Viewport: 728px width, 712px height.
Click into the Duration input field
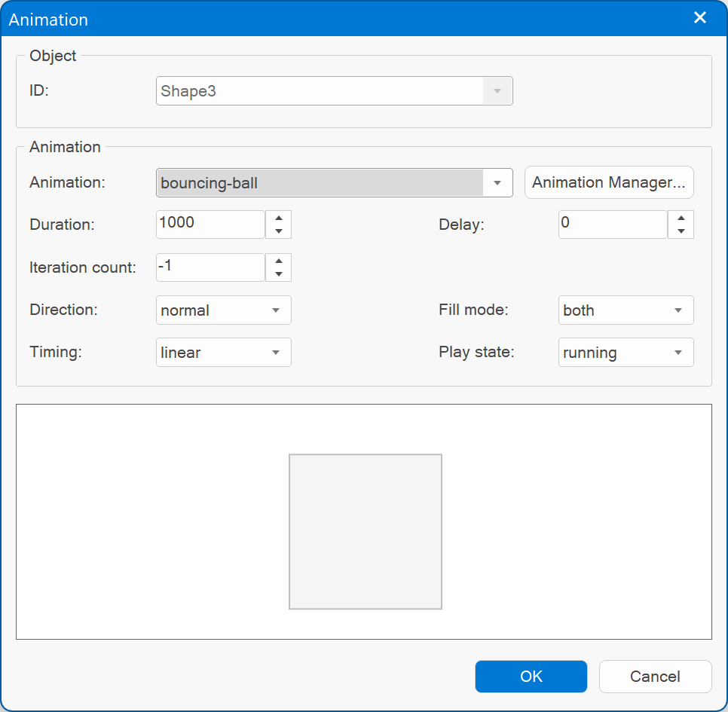coord(210,224)
